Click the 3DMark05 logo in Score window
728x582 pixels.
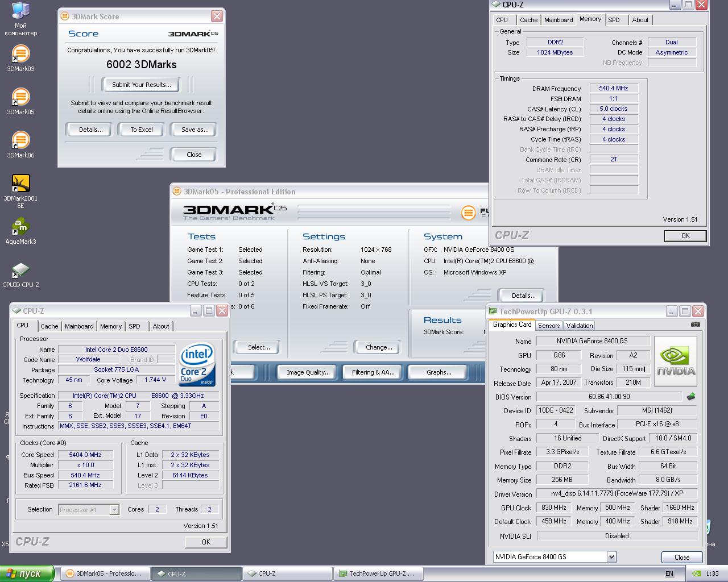(193, 34)
